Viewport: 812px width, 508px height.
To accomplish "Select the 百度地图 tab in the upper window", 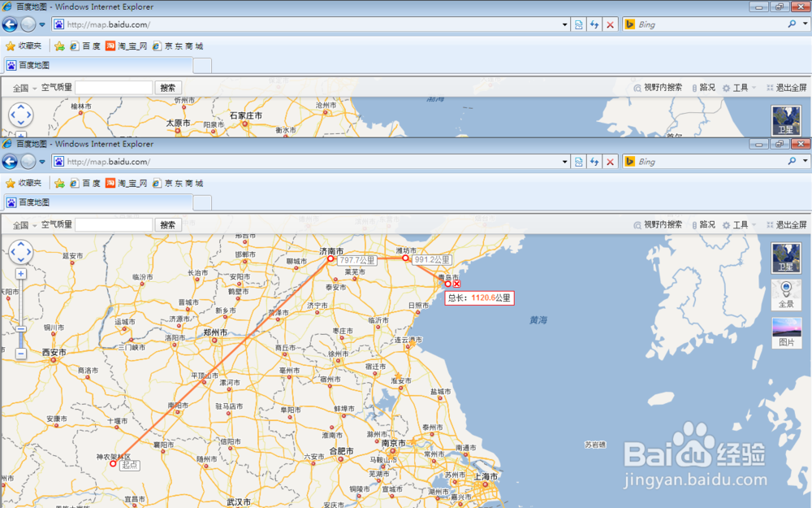I will [98, 65].
